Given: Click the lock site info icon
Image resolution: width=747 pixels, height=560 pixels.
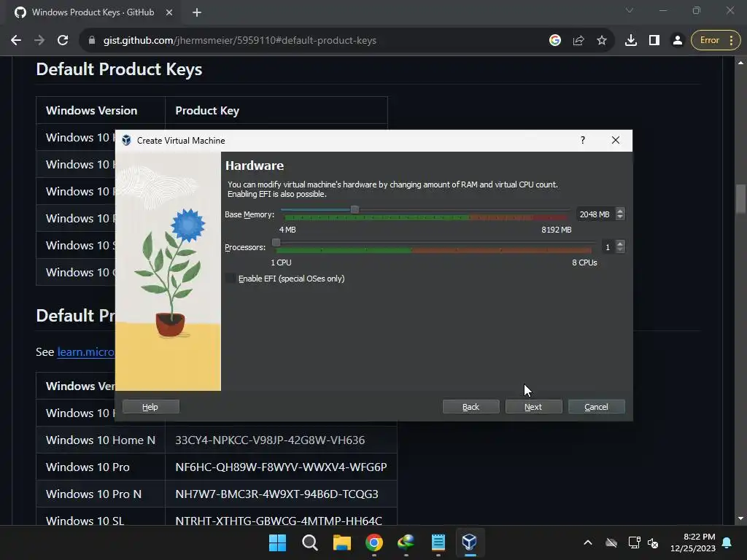Looking at the screenshot, I should tap(92, 41).
